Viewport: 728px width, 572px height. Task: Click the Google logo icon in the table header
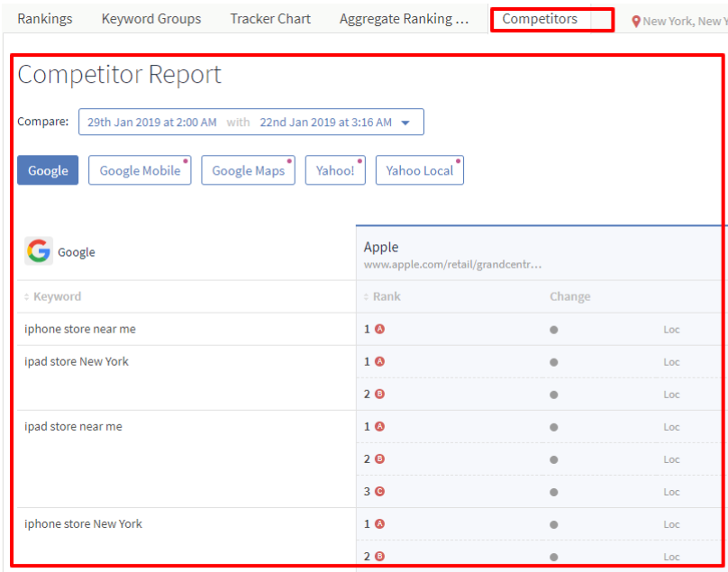[x=39, y=251]
